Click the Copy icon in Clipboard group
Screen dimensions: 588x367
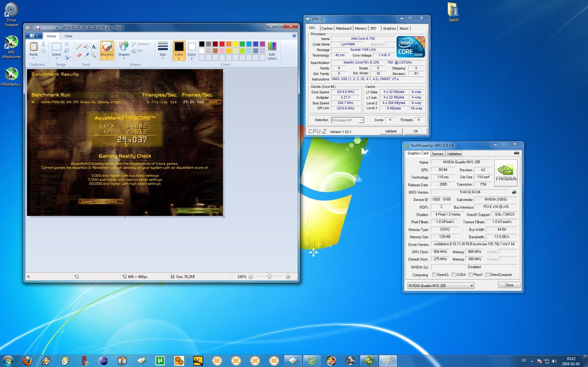[x=43, y=51]
